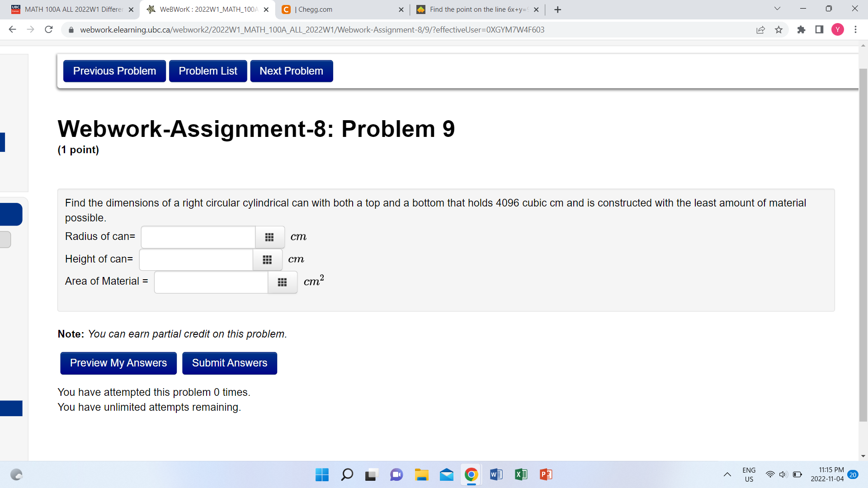Open the Problem List
The width and height of the screenshot is (868, 488).
tap(208, 71)
